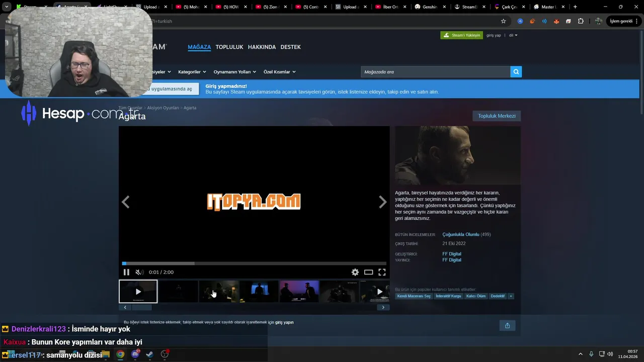
Task: Click the taskbar volume icon
Action: (610, 354)
